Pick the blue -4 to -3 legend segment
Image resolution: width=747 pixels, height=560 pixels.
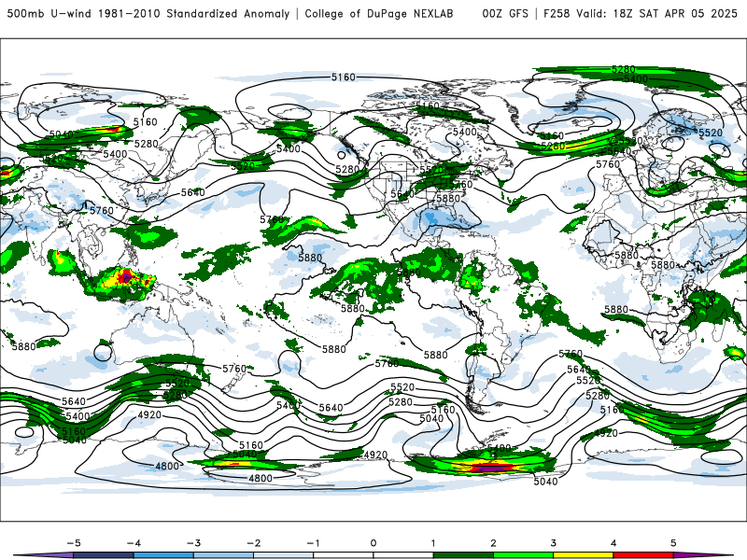click(163, 555)
